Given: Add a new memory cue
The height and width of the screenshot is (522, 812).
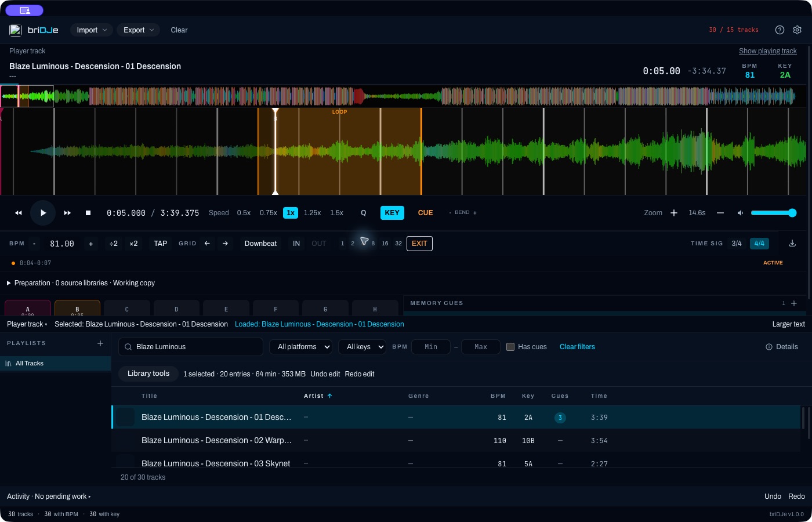Looking at the screenshot, I should click(794, 303).
